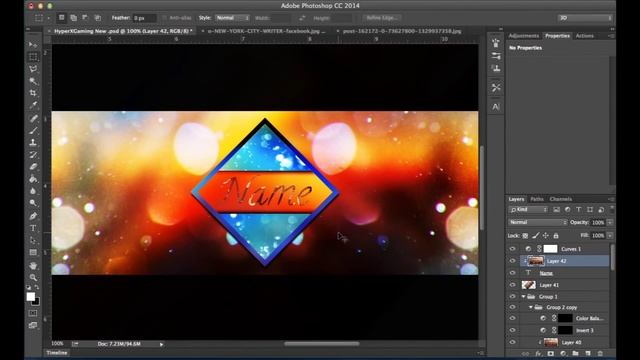Image resolution: width=640 pixels, height=360 pixels.
Task: Create a new layer icon
Action: click(588, 353)
